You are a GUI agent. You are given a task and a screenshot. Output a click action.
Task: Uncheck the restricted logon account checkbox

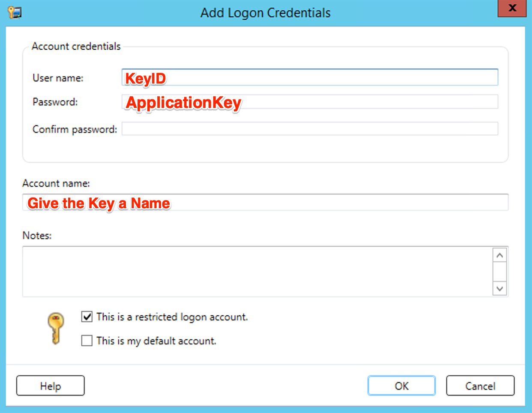(x=87, y=317)
